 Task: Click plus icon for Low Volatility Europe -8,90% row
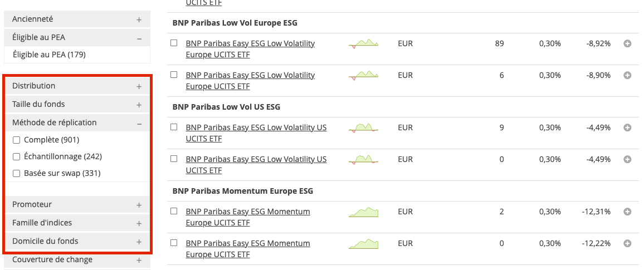pos(627,75)
